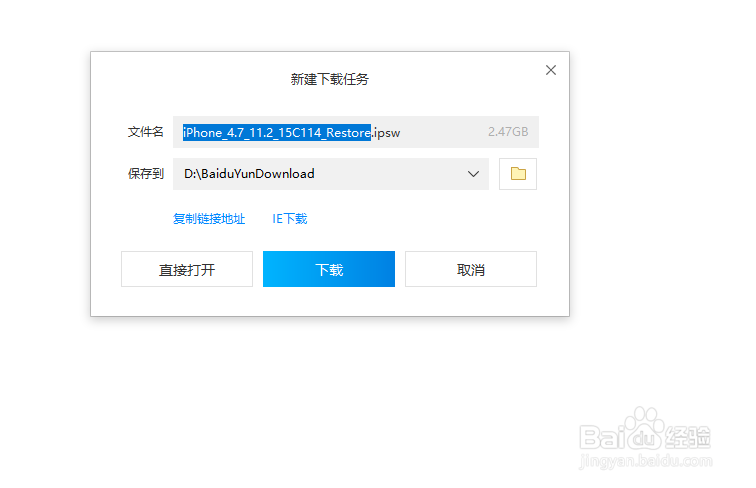
Task: Click the 复制链接地址 link
Action: click(x=209, y=219)
